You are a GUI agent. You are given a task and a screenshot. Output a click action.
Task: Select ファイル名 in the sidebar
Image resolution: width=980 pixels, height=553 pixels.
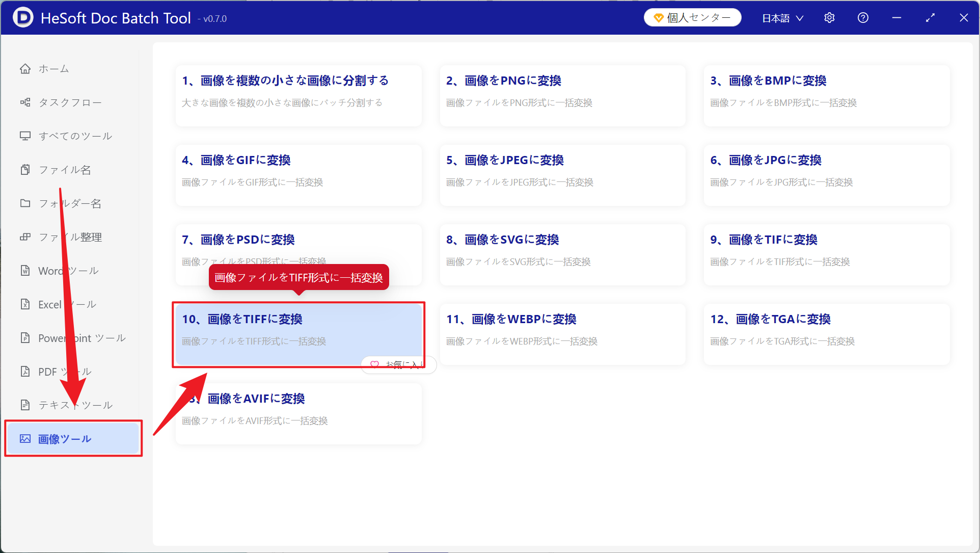click(73, 170)
